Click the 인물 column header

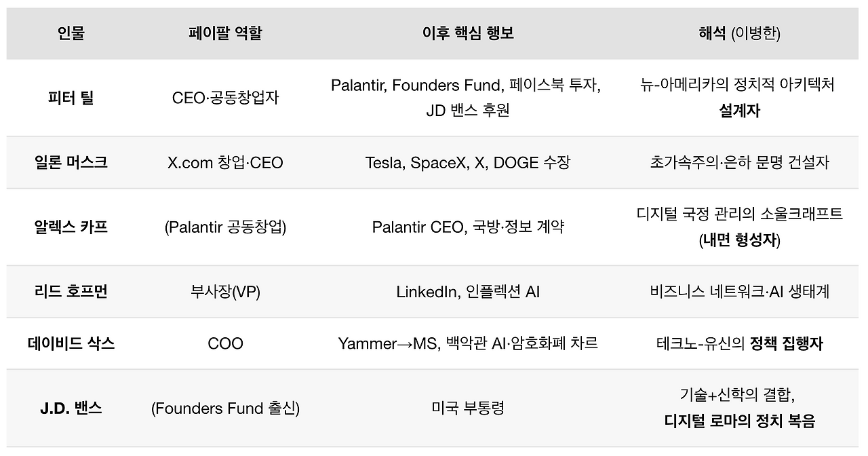71,34
